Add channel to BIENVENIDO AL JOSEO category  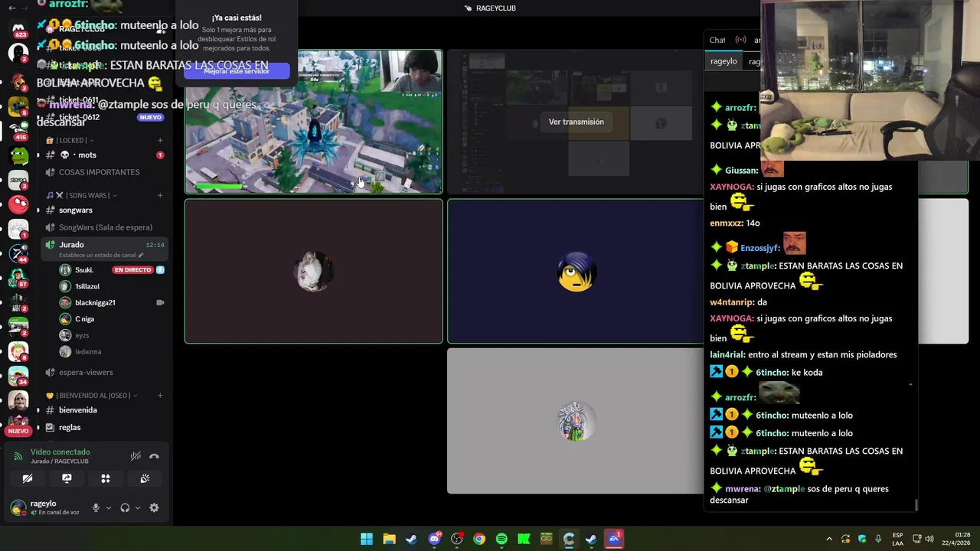160,396
